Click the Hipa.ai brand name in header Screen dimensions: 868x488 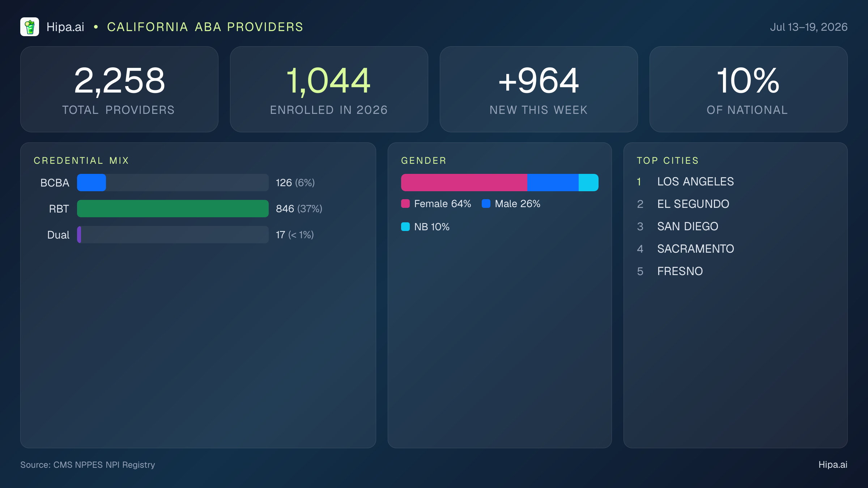point(65,27)
